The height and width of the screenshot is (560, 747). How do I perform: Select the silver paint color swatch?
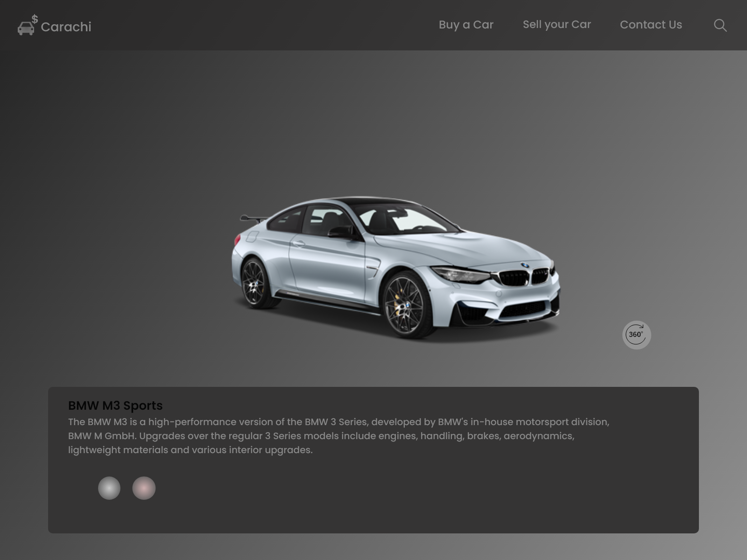point(109,489)
